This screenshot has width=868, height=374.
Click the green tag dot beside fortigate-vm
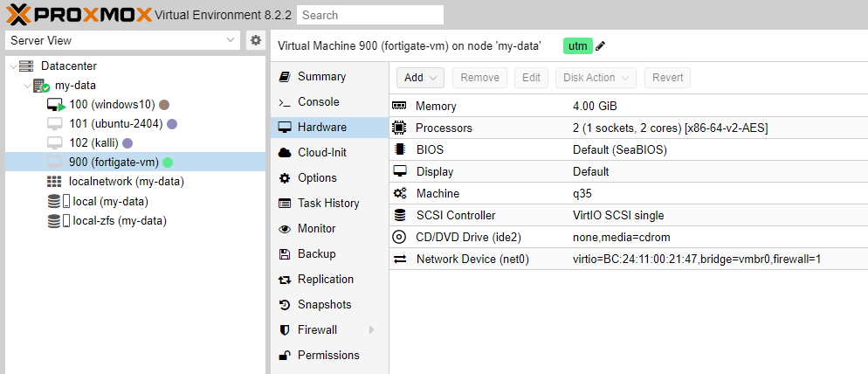168,163
